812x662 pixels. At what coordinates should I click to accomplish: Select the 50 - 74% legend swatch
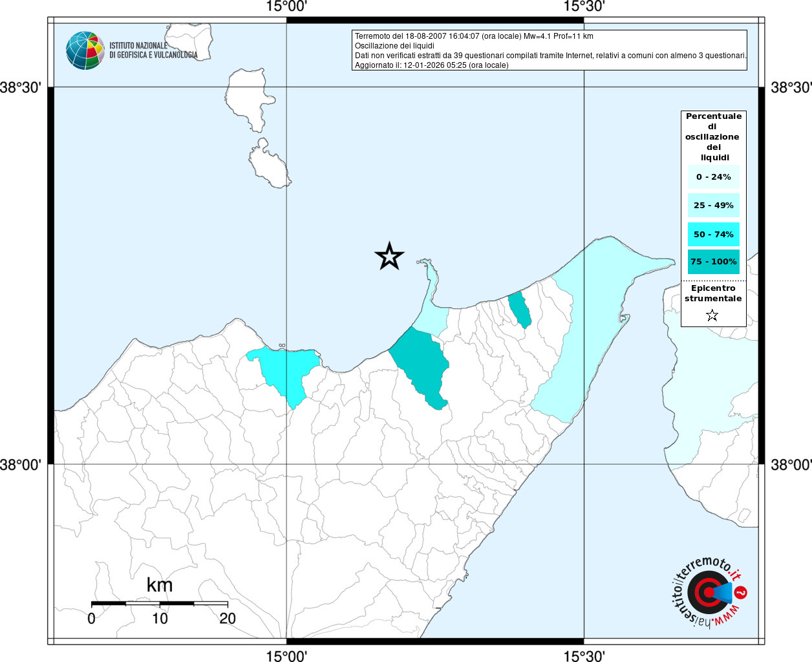[x=713, y=234]
